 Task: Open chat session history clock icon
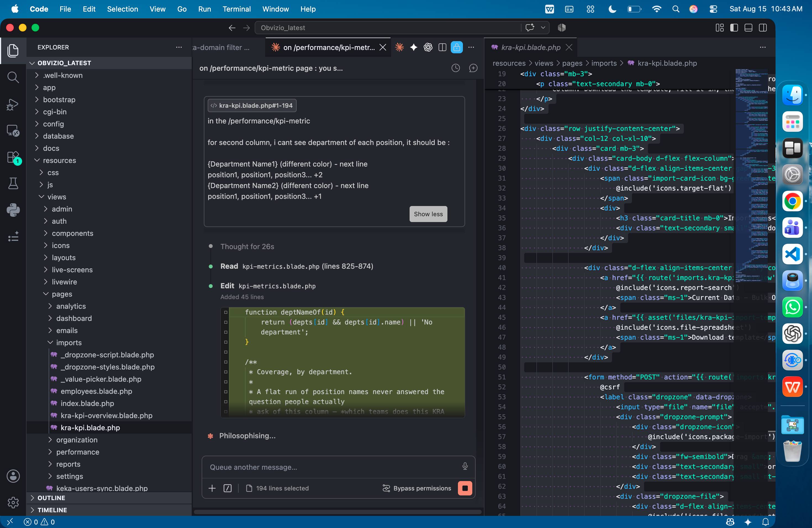(455, 68)
